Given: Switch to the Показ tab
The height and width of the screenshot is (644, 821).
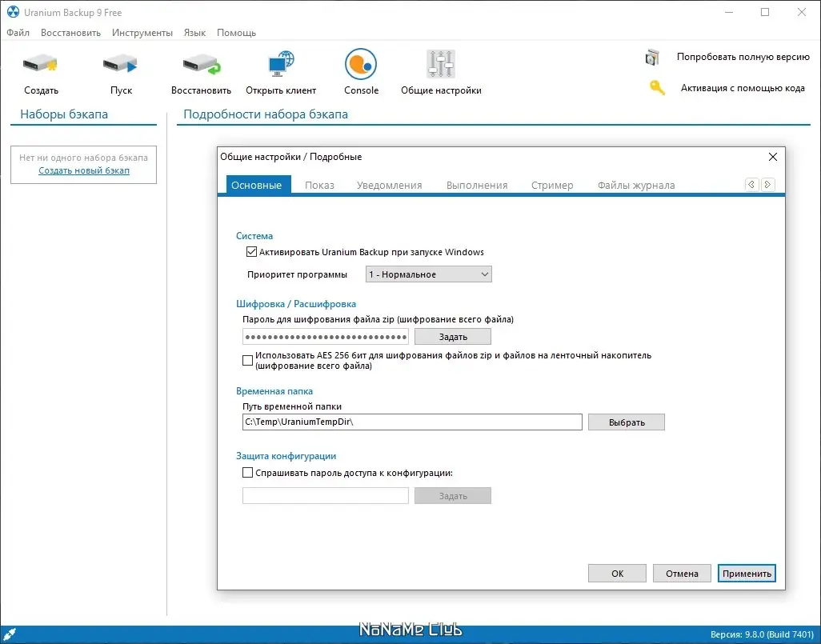Looking at the screenshot, I should (319, 185).
